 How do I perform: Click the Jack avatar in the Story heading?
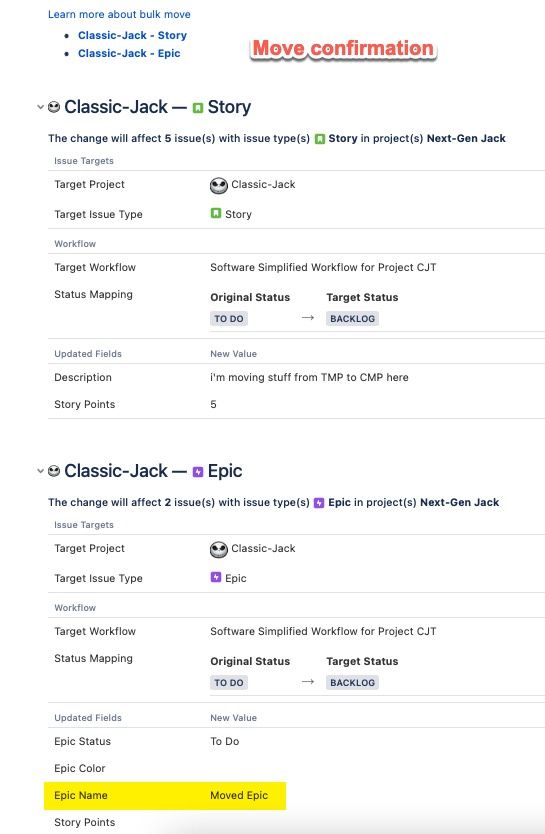[x=54, y=107]
